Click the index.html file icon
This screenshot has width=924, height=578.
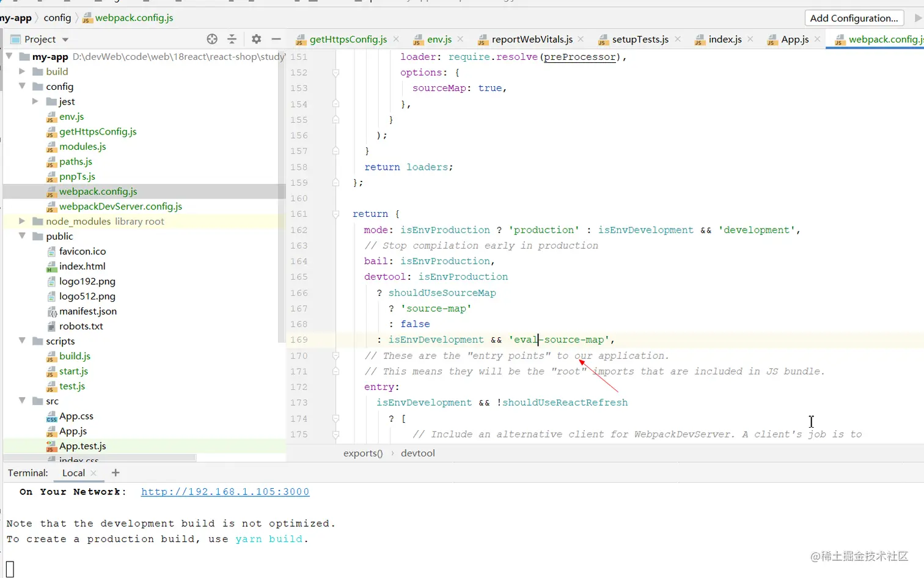[x=52, y=266]
